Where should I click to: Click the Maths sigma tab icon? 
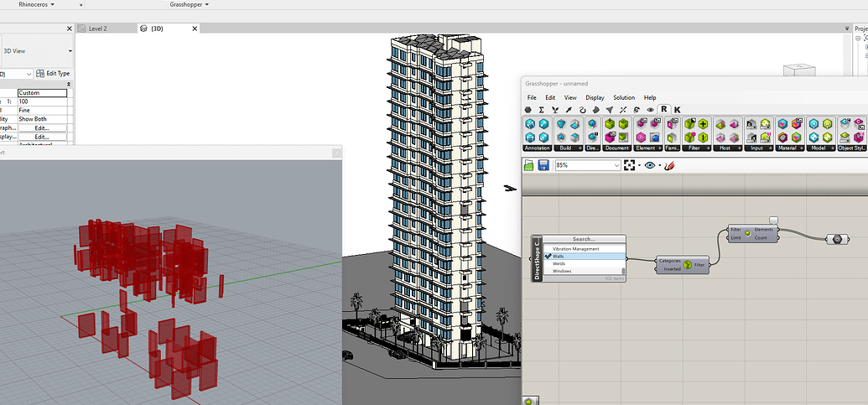[542, 109]
